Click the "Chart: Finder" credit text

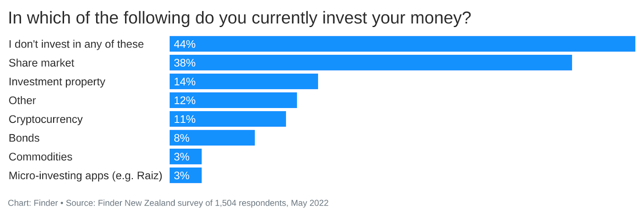click(x=33, y=203)
